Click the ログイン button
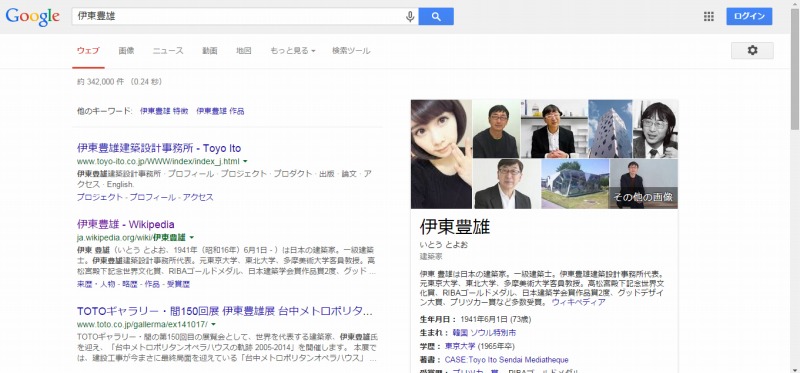 (x=749, y=16)
